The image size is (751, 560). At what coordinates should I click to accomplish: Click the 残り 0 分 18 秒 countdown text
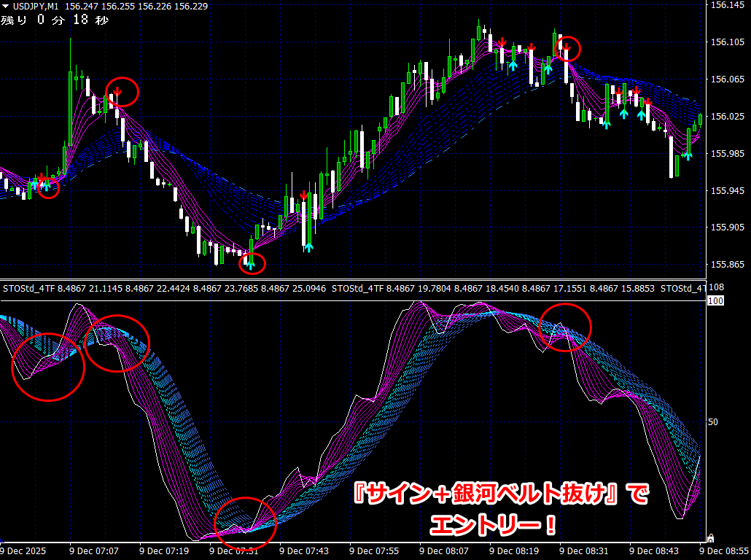pos(55,20)
